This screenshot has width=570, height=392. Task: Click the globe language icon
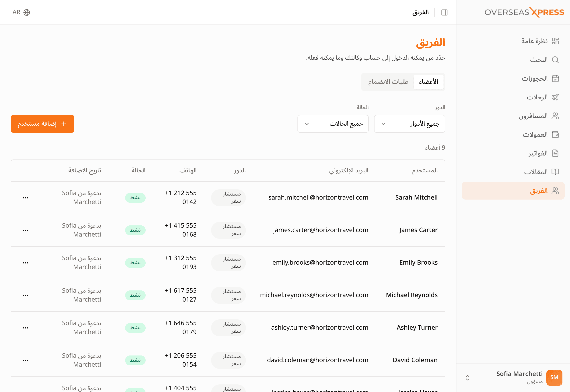click(26, 12)
